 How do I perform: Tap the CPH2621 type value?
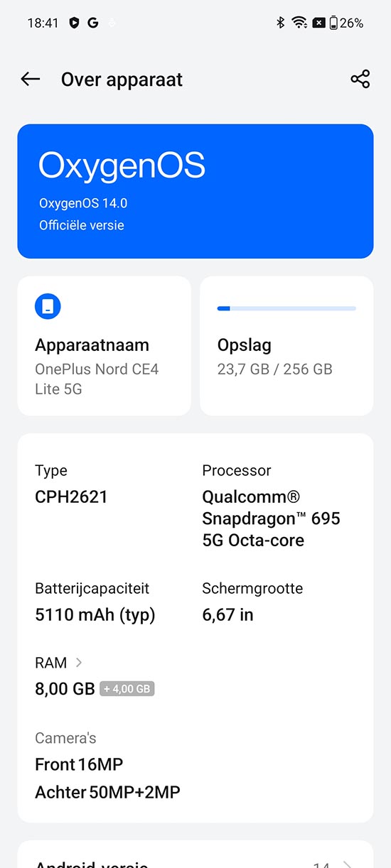coord(71,497)
